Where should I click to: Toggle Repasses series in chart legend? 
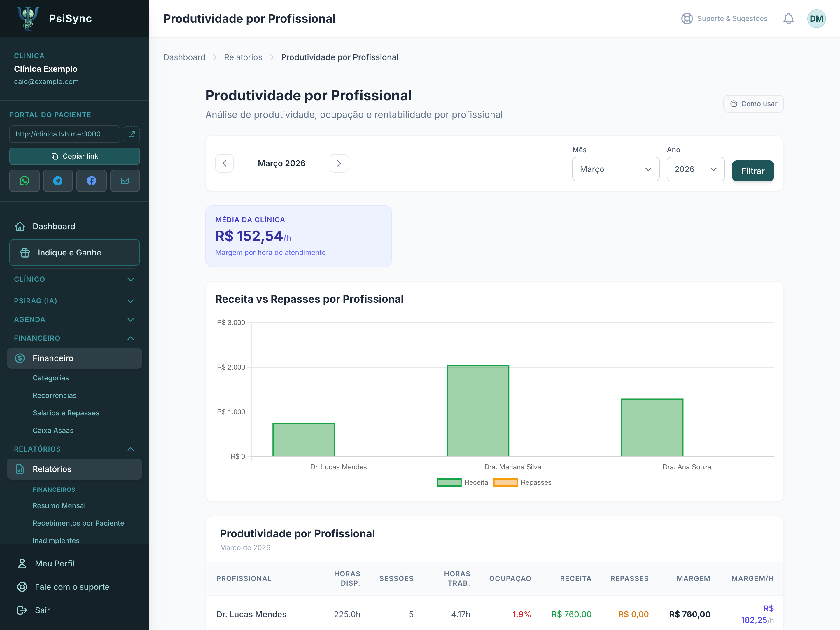tap(522, 482)
